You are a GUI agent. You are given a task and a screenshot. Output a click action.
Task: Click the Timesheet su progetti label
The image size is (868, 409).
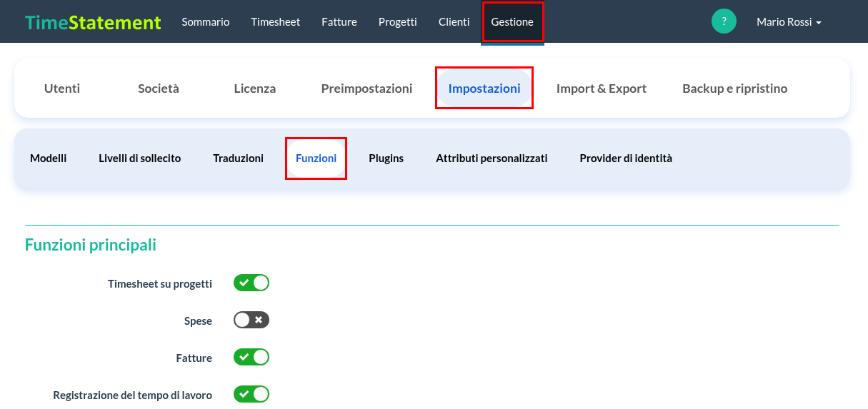coord(160,284)
